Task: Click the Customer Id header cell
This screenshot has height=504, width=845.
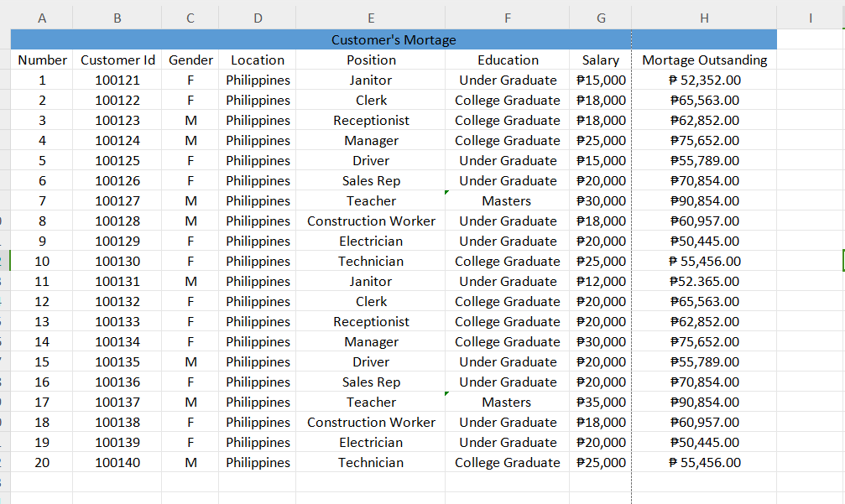Action: coord(117,60)
